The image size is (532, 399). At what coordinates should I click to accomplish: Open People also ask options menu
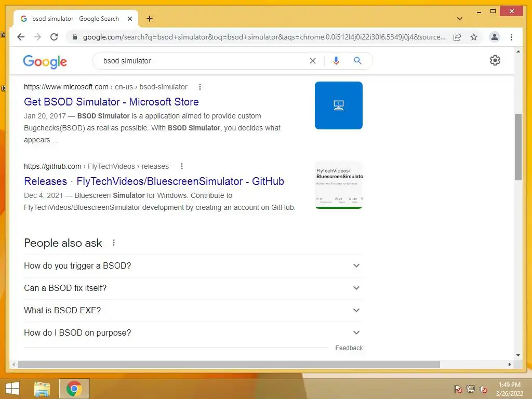pyautogui.click(x=114, y=243)
